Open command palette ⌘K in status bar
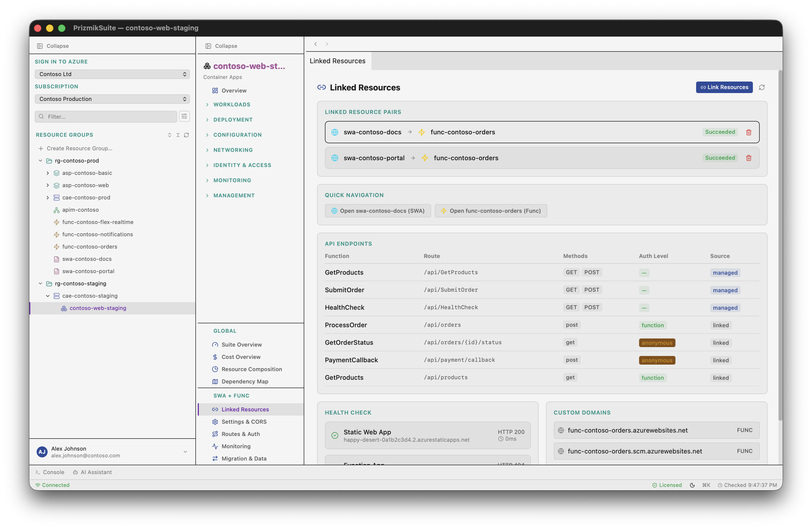This screenshot has width=812, height=529. point(706,485)
